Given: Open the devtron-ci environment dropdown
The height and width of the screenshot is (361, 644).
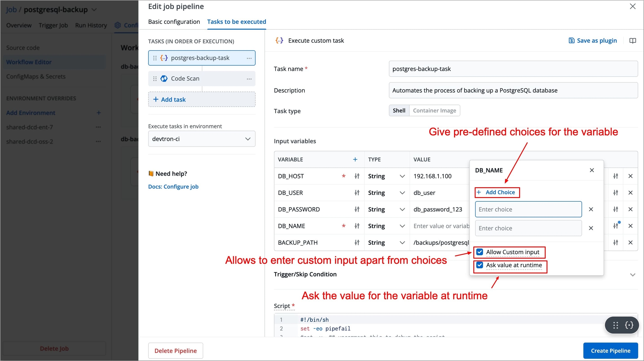Looking at the screenshot, I should click(x=202, y=139).
